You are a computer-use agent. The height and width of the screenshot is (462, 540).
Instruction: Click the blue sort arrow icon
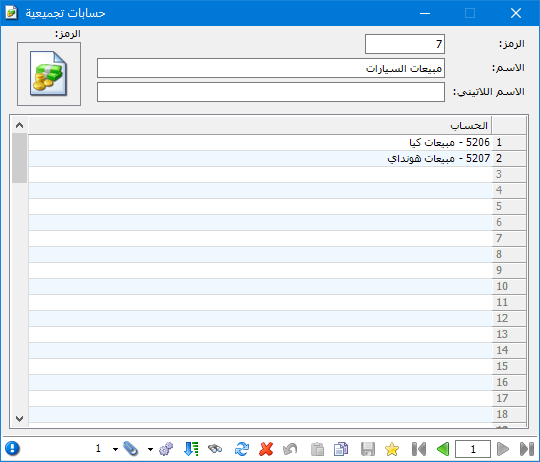(191, 449)
